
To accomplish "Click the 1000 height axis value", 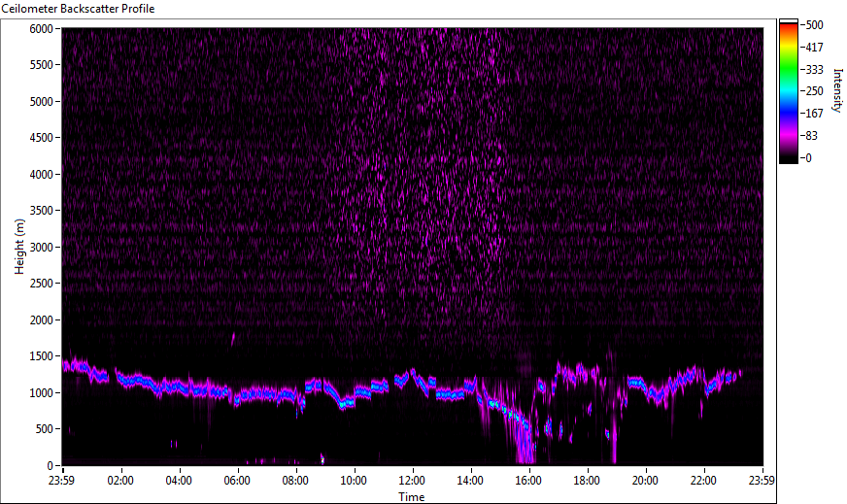I will pyautogui.click(x=42, y=393).
